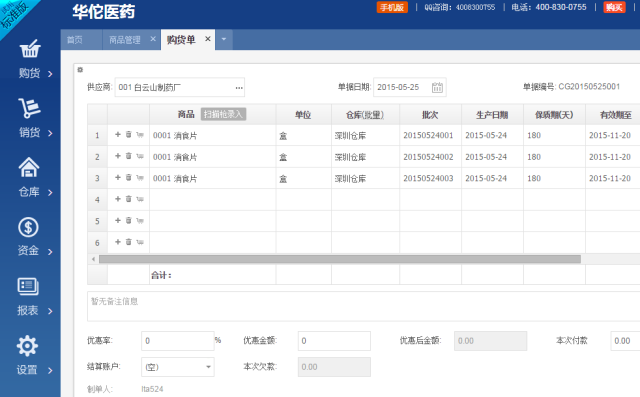
Task: Click the 供应商 input field
Action: [x=180, y=87]
